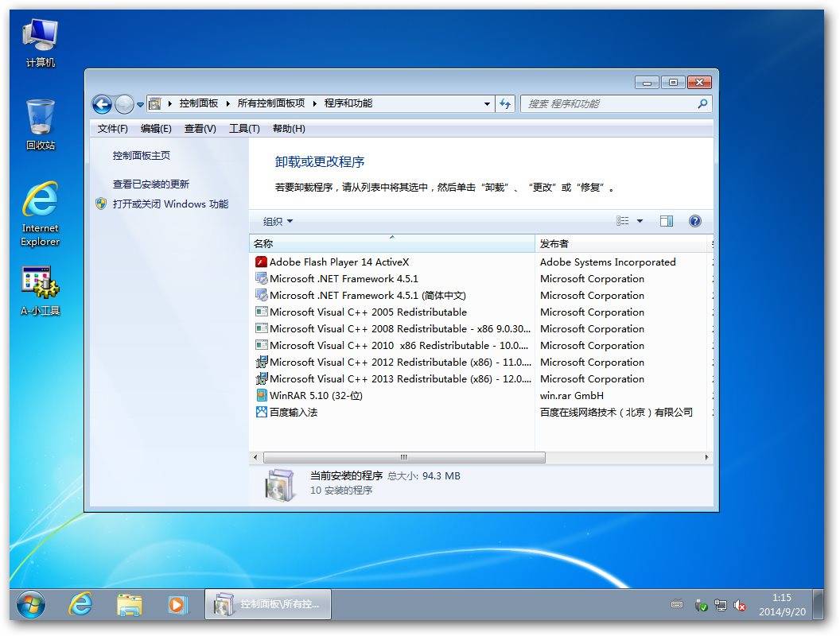Select Visual C++ 2005 Redistributable icon
840x636 pixels.
click(x=262, y=312)
